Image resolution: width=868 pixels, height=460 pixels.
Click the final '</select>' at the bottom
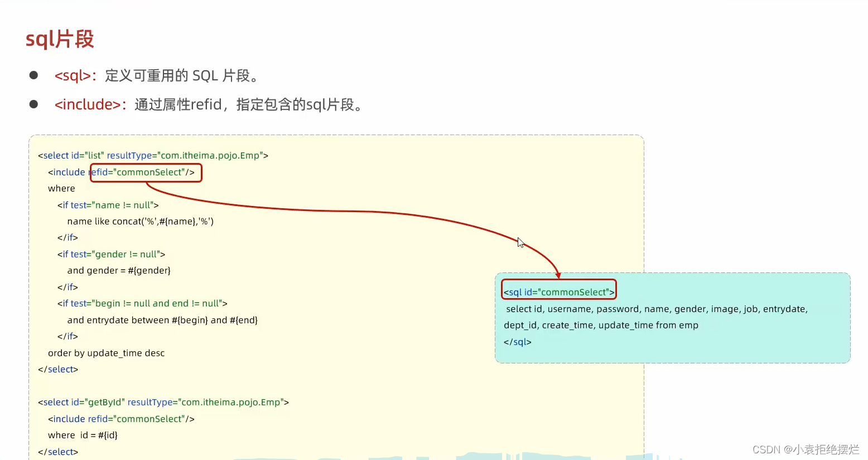point(58,452)
